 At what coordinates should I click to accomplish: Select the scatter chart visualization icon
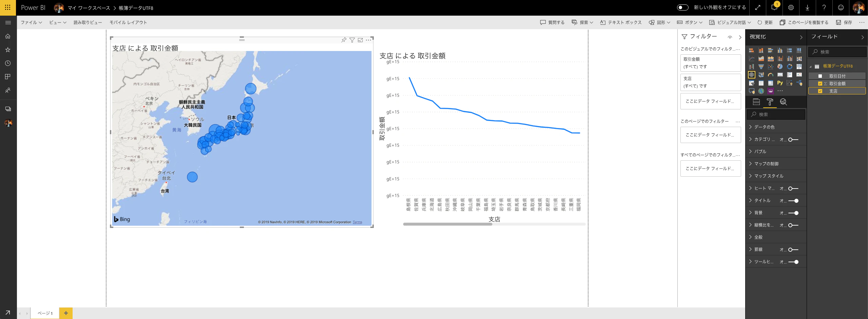pyautogui.click(x=771, y=67)
